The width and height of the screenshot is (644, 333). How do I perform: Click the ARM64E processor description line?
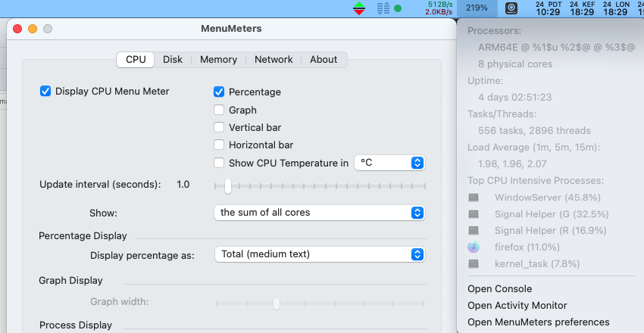(557, 47)
